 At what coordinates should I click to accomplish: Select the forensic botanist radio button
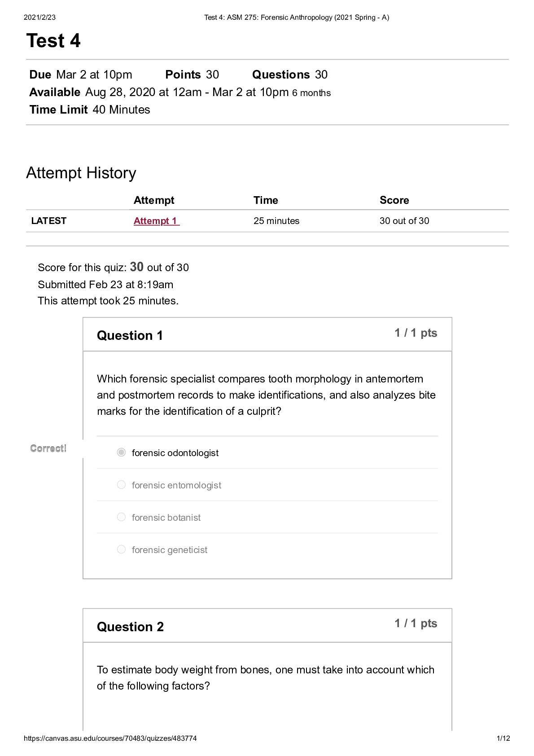click(x=121, y=517)
